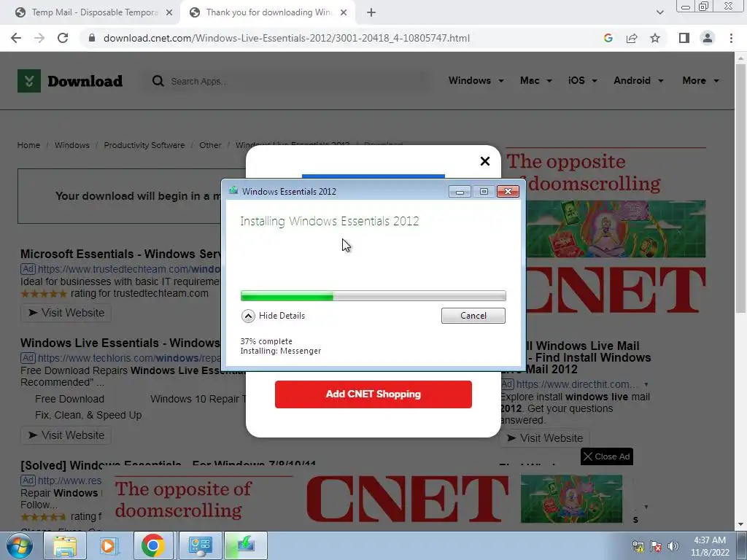Open the Chrome three-dot menu
This screenshot has width=747, height=560.
[x=731, y=38]
